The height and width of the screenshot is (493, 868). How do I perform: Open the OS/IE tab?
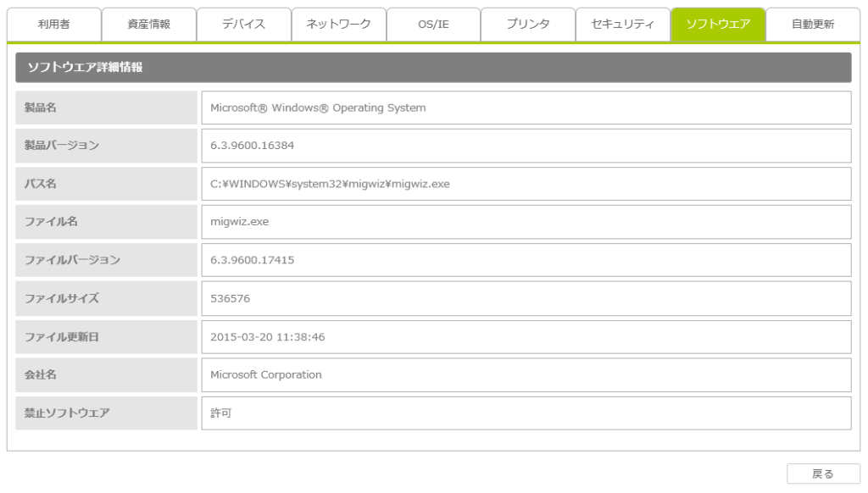tap(433, 25)
